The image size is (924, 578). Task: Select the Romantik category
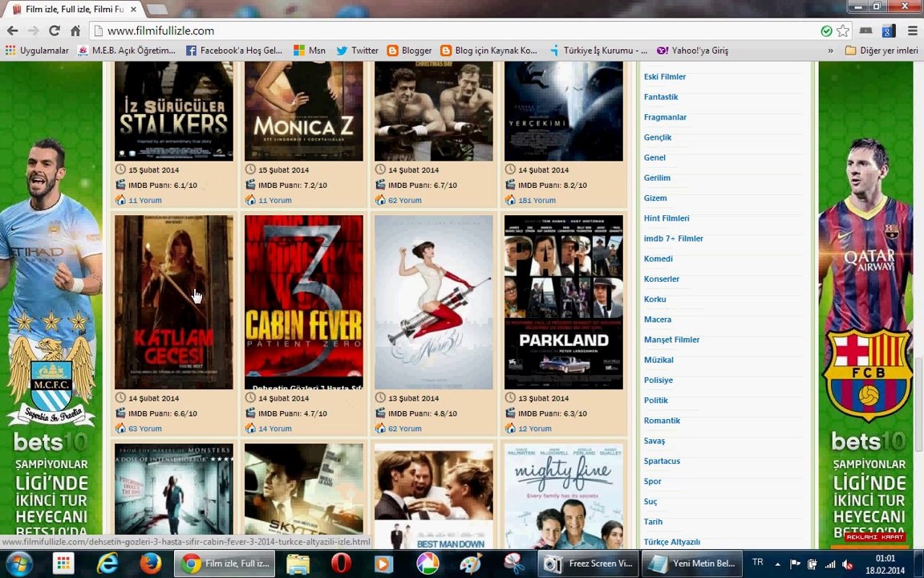tap(662, 421)
